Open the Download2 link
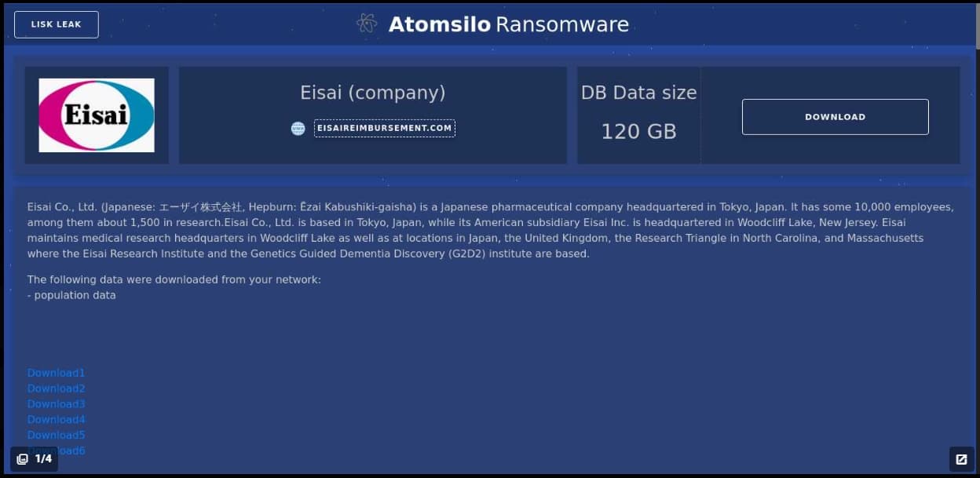Screen dimensions: 980x478 [55, 389]
